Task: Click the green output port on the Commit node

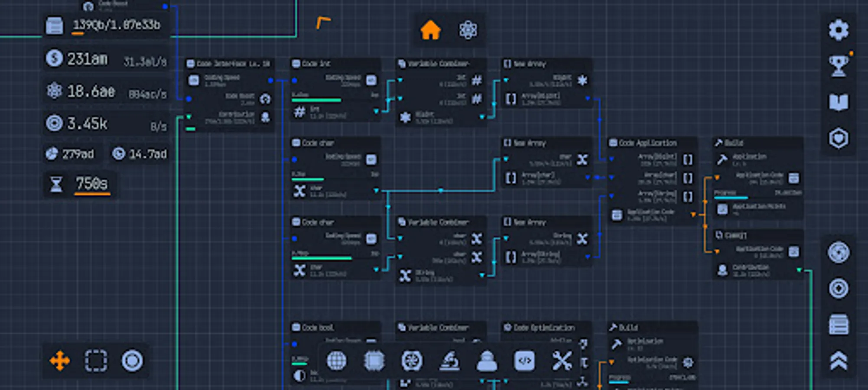Action: 799,270
